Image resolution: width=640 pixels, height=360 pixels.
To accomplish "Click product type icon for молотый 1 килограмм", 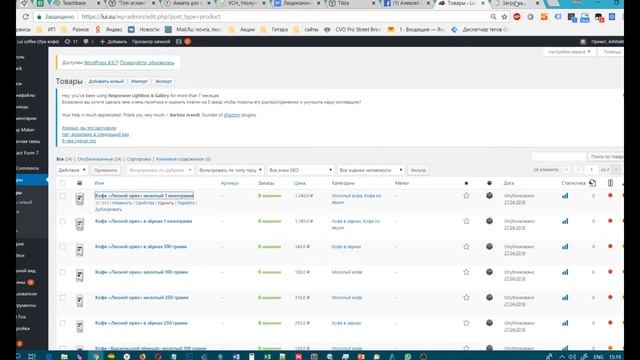I will coord(489,196).
